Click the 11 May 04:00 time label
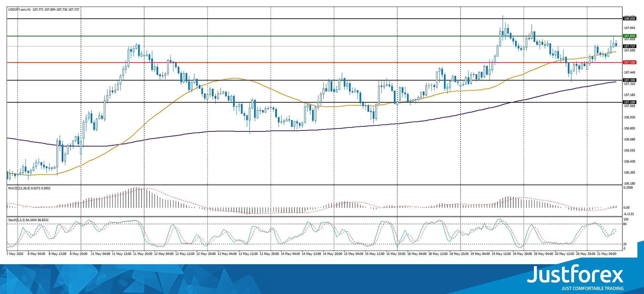 coord(100,254)
